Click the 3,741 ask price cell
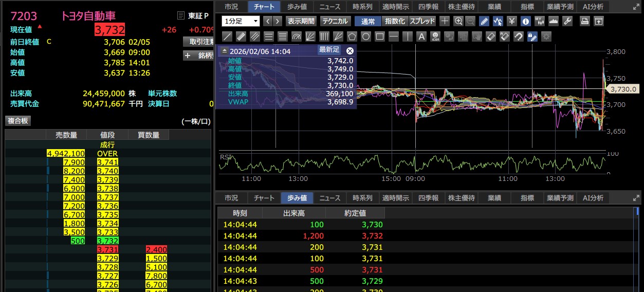644x292 pixels. click(x=107, y=162)
